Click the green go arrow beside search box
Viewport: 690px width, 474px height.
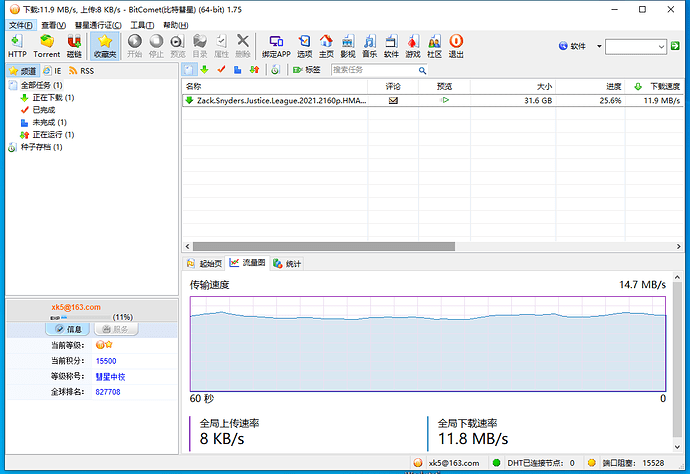675,46
